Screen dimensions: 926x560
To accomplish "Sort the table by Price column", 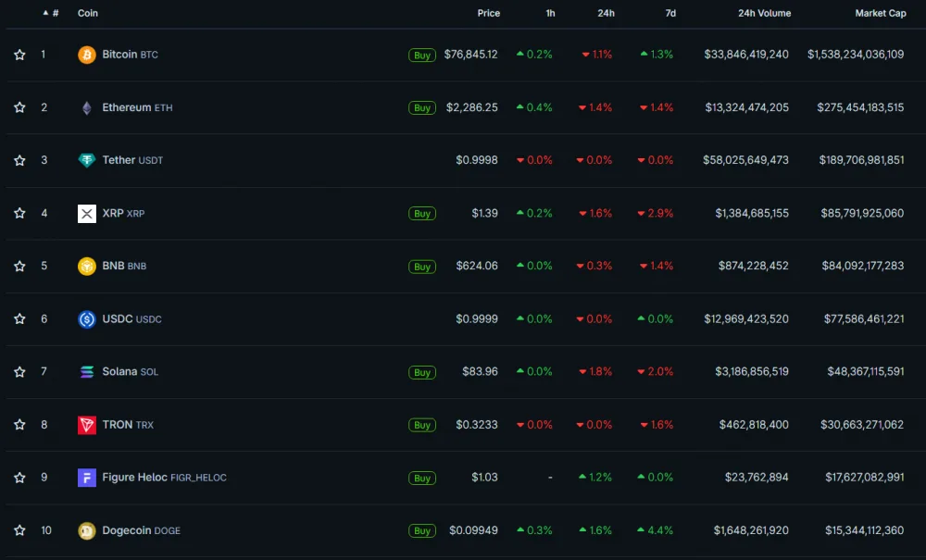I will pyautogui.click(x=488, y=13).
